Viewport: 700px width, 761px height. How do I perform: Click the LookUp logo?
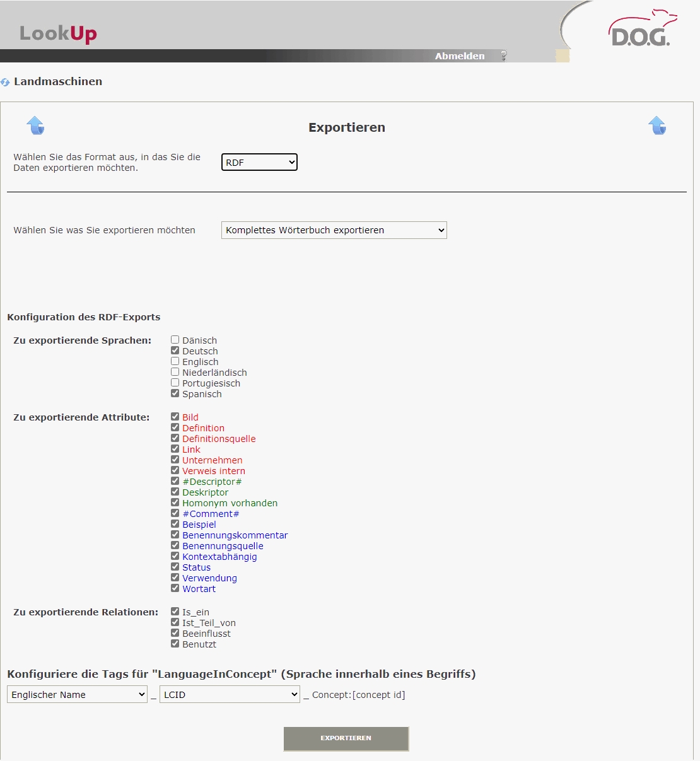click(58, 33)
